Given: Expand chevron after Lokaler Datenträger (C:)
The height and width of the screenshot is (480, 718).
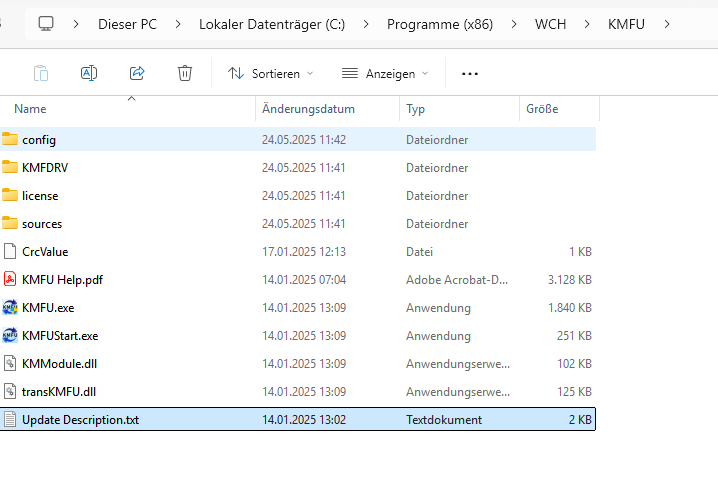Looking at the screenshot, I should (x=365, y=24).
